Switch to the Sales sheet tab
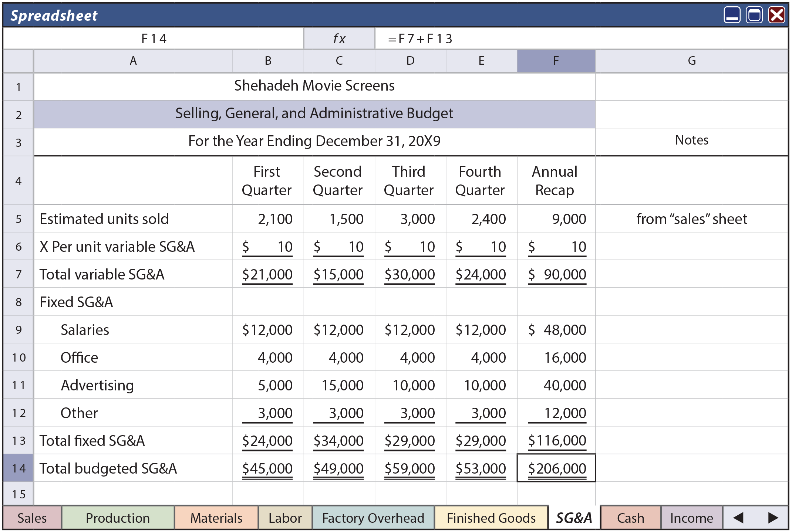Image resolution: width=792 pixels, height=532 pixels. (32, 518)
